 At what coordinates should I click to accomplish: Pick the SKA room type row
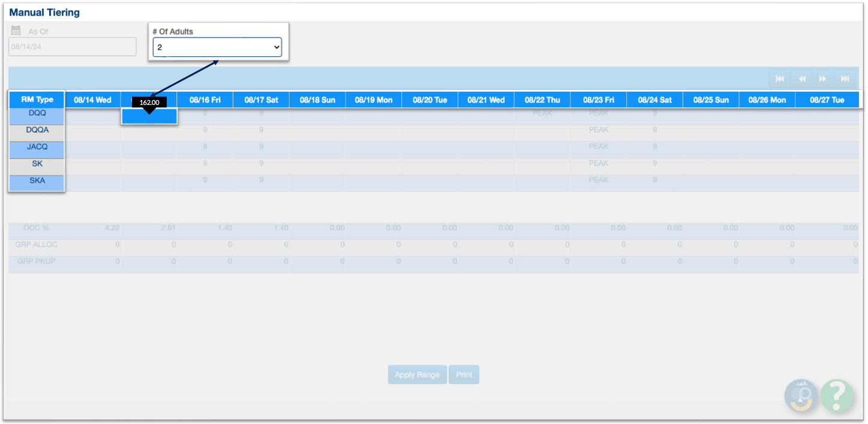click(x=37, y=181)
